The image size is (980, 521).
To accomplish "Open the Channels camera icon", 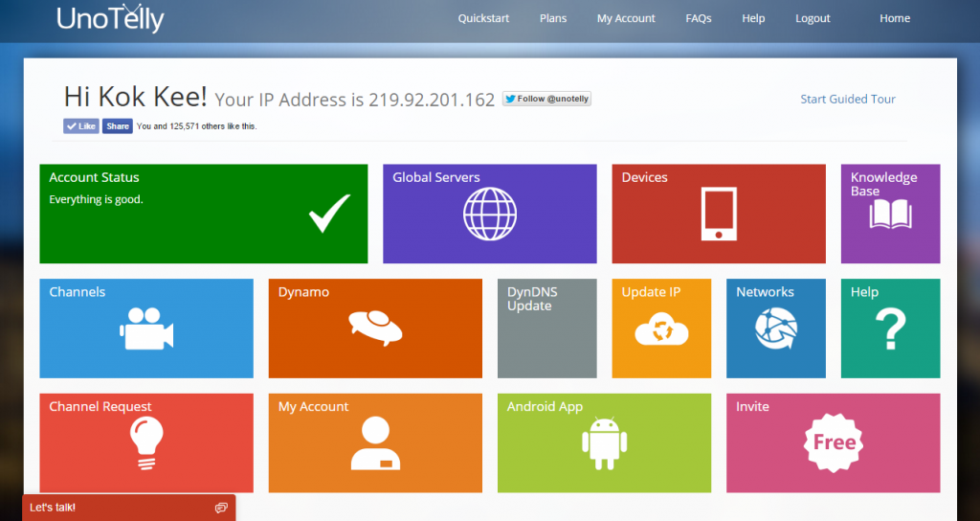I will pos(146,329).
